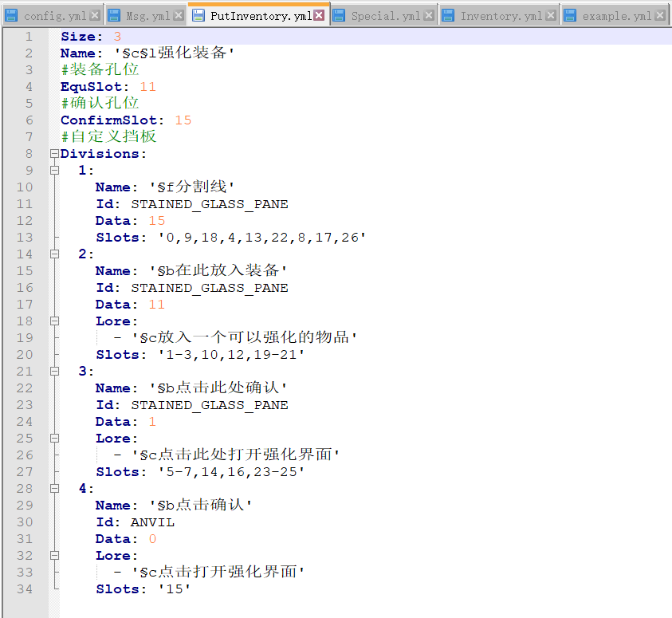Open the Special.yml tab

(384, 16)
